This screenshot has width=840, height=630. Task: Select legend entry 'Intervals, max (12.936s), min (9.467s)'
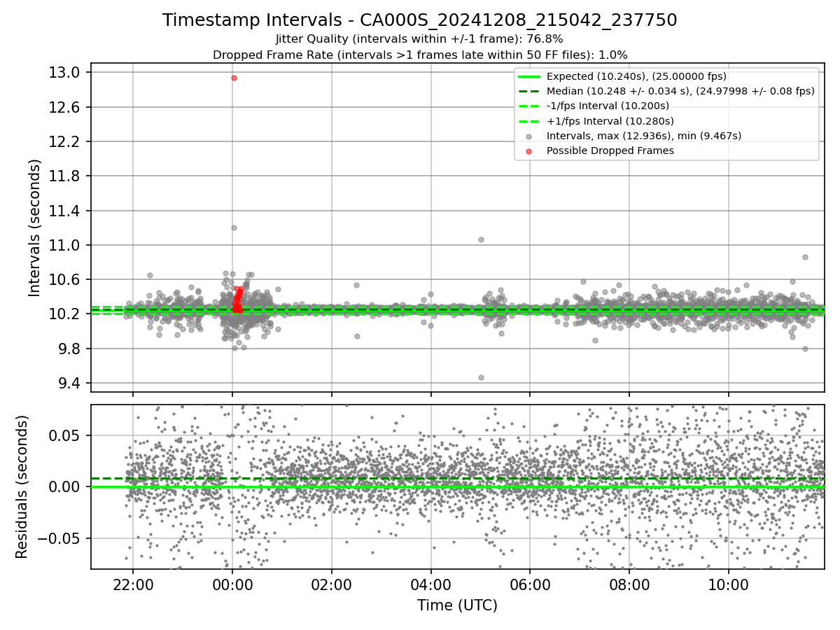(x=643, y=136)
